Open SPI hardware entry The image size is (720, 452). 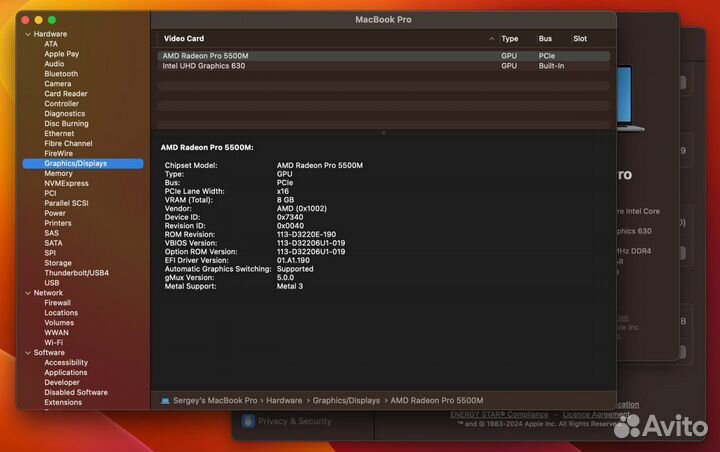(x=50, y=253)
